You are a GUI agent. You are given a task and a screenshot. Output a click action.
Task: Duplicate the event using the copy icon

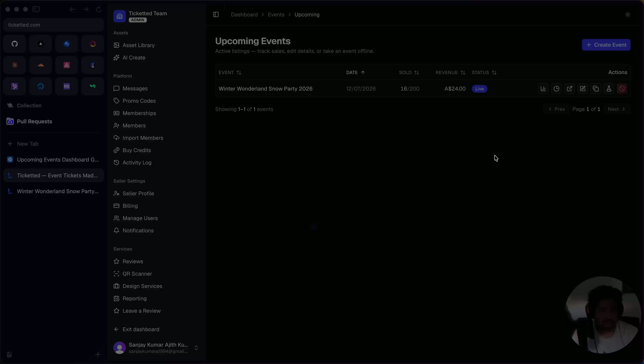click(596, 89)
